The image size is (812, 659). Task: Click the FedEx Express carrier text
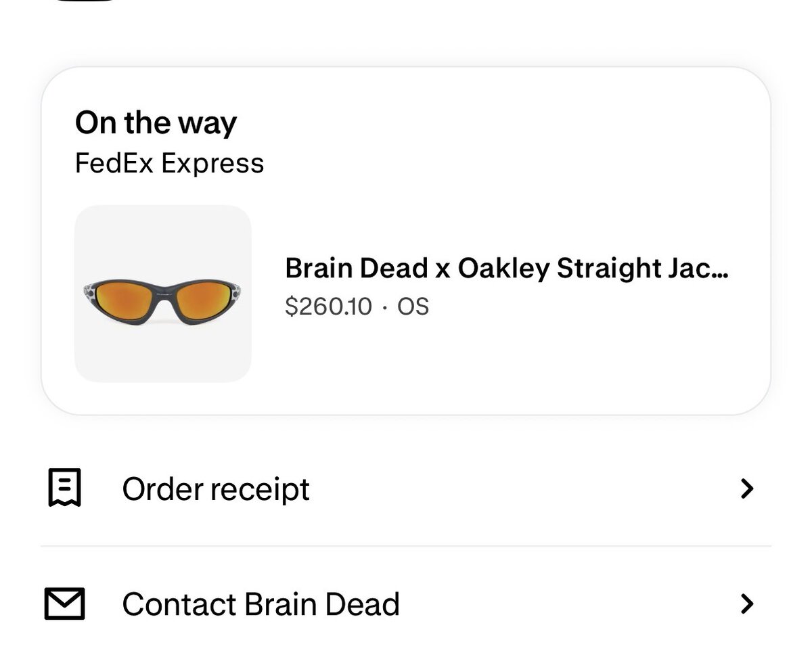[x=169, y=164]
